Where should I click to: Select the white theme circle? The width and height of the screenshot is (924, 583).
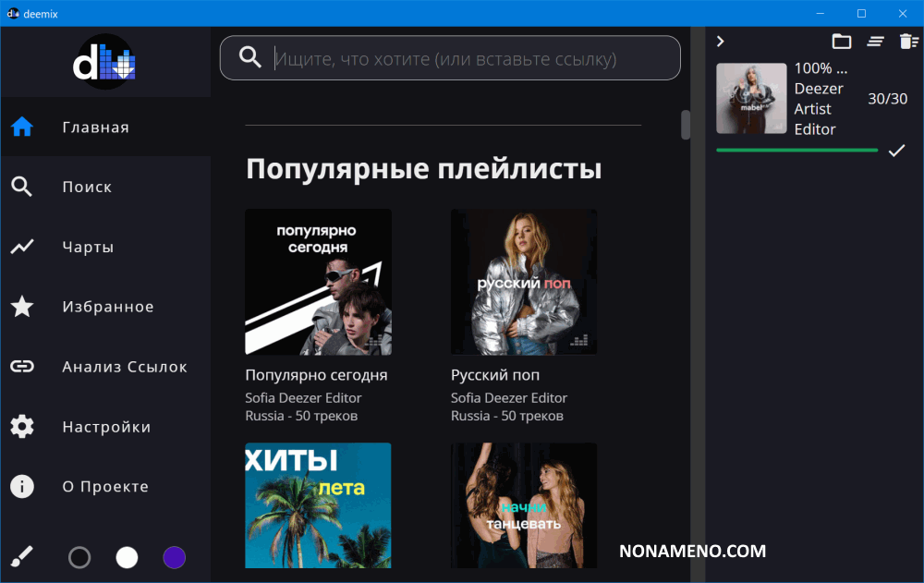coord(127,557)
